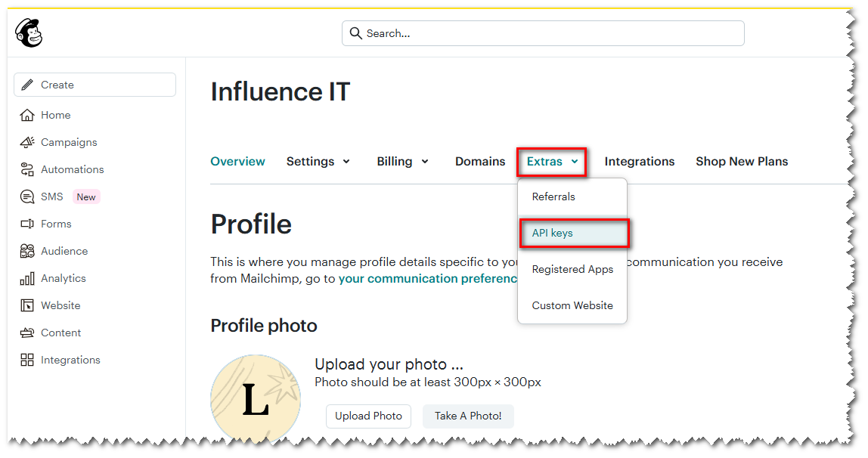
Task: Go to Home in sidebar
Action: [56, 115]
